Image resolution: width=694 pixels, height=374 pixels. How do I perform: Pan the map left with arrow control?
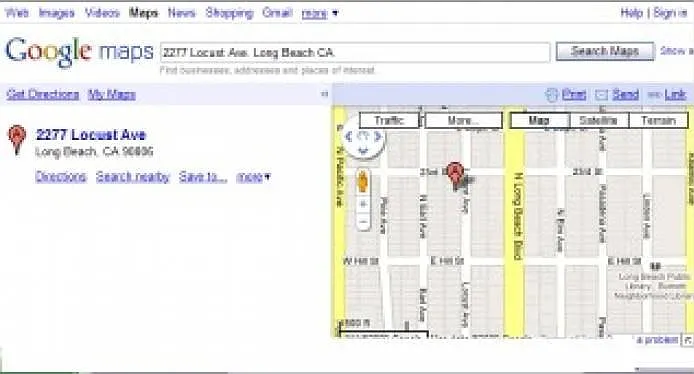pyautogui.click(x=349, y=137)
